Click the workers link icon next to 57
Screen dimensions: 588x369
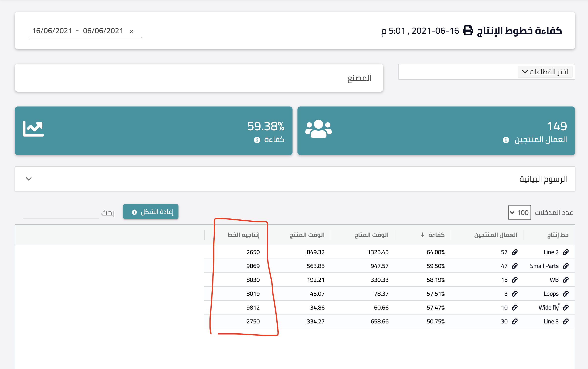(515, 252)
